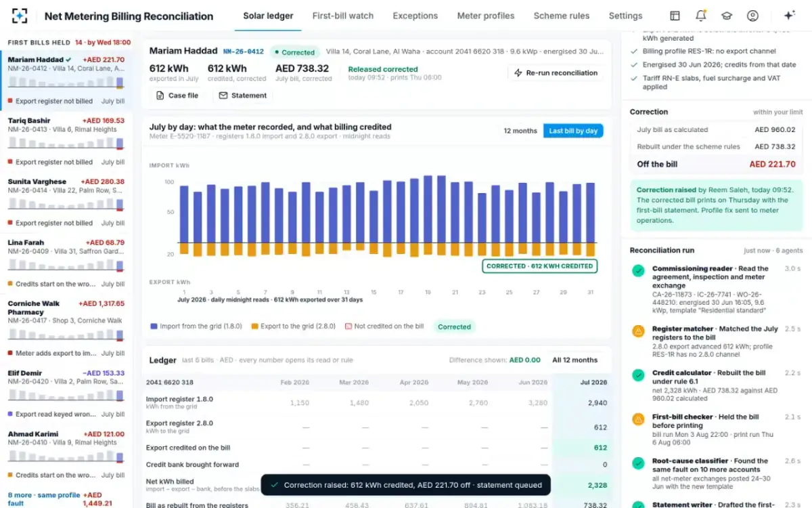Click the NM-26-0412 reference in header
The height and width of the screenshot is (508, 812).
point(244,51)
